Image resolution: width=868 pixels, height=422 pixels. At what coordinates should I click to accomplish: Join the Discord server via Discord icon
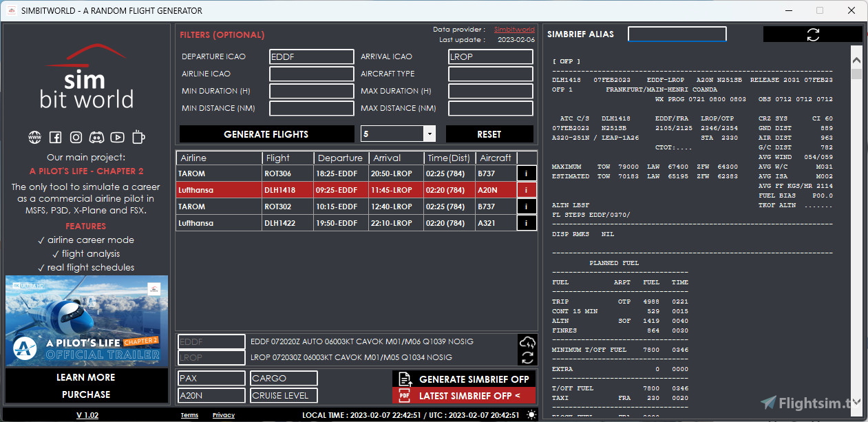[x=97, y=137]
